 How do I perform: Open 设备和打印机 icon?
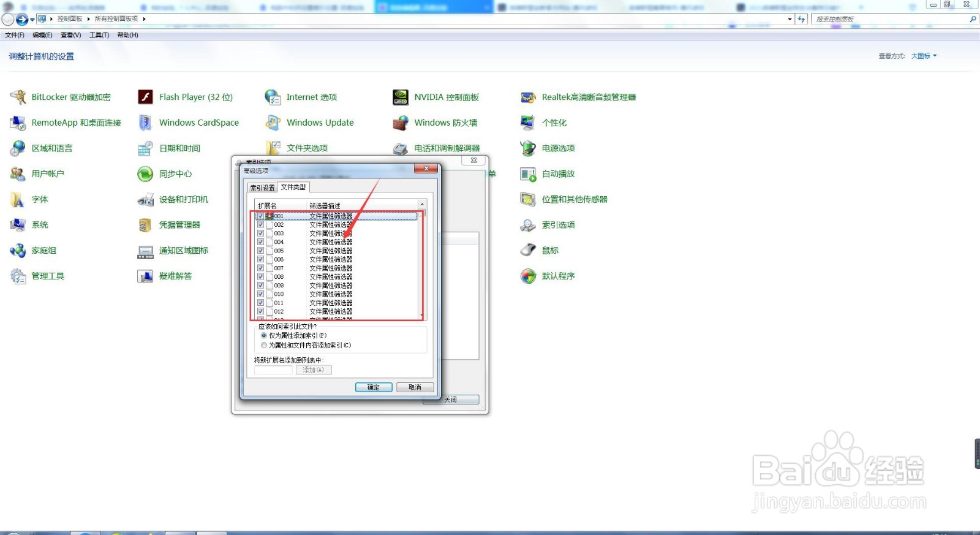145,199
